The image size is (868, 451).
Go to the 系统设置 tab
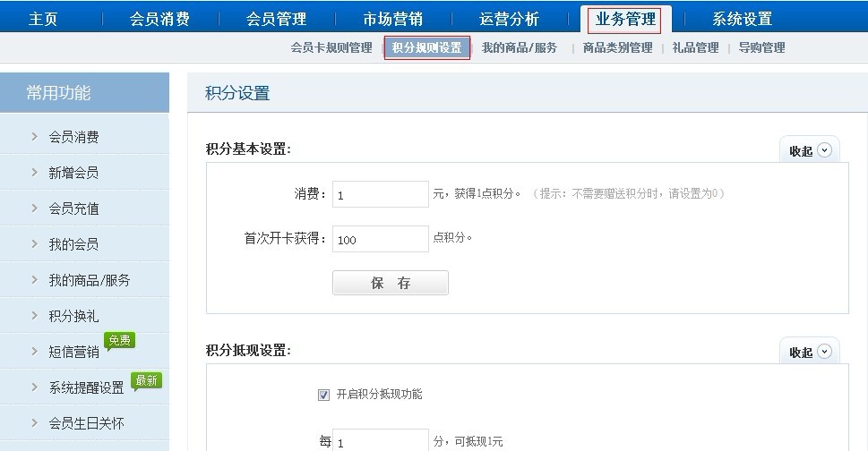pyautogui.click(x=742, y=19)
